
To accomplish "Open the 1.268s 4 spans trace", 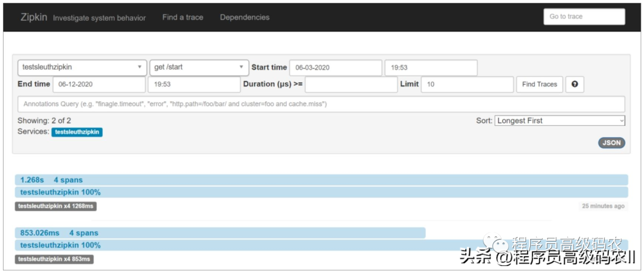I will pos(321,180).
